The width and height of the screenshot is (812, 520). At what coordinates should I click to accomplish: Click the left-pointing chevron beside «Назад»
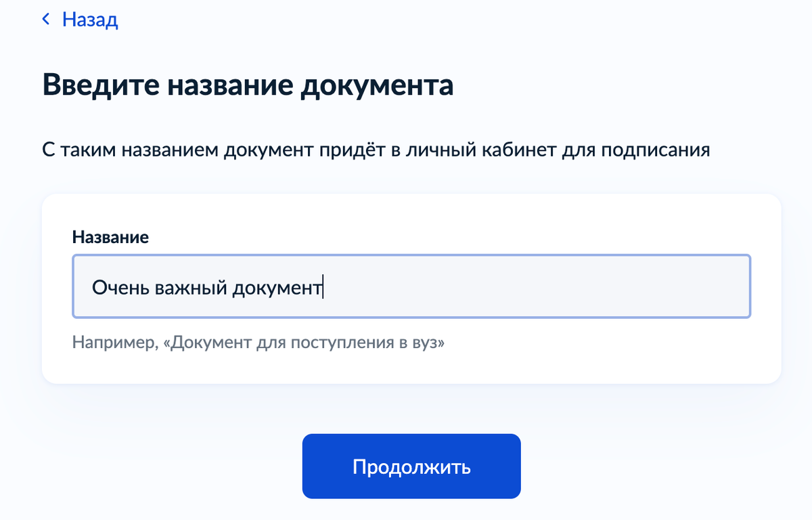coord(46,19)
